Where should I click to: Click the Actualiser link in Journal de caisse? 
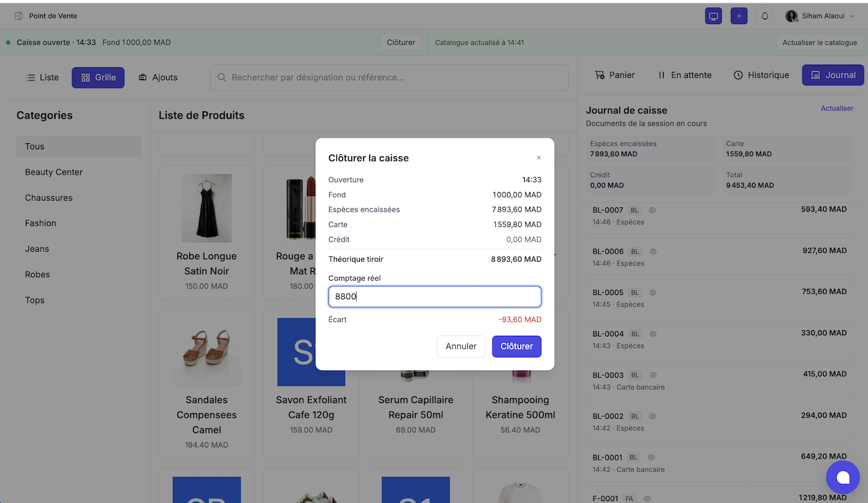(837, 109)
